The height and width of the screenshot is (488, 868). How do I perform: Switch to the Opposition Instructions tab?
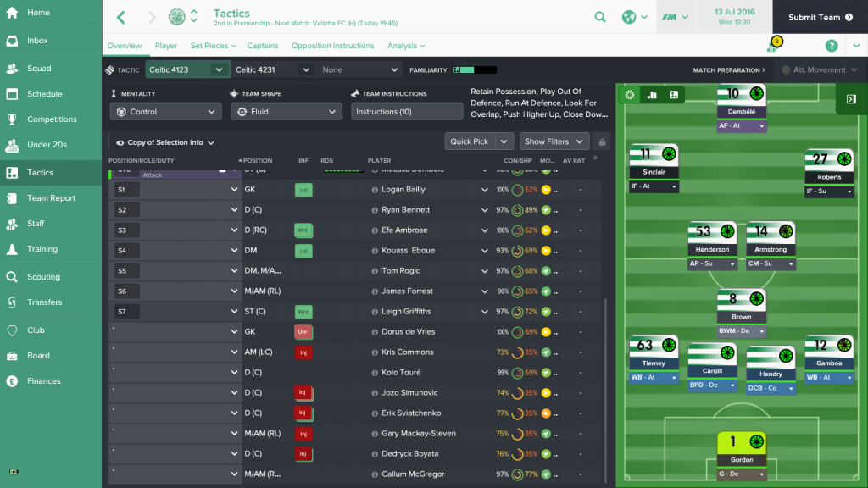[x=332, y=46]
